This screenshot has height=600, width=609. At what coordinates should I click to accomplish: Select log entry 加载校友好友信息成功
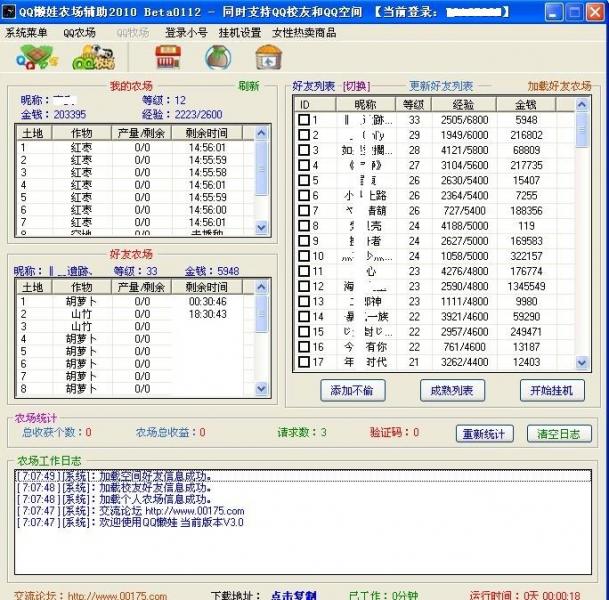point(303,487)
